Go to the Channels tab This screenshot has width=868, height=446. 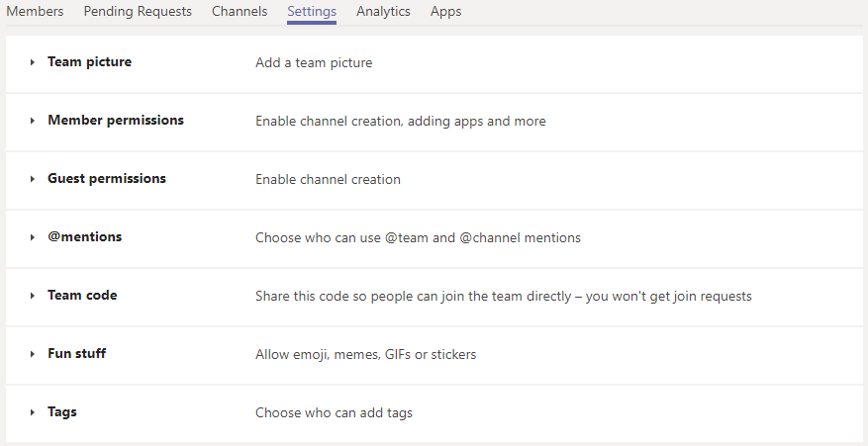240,12
